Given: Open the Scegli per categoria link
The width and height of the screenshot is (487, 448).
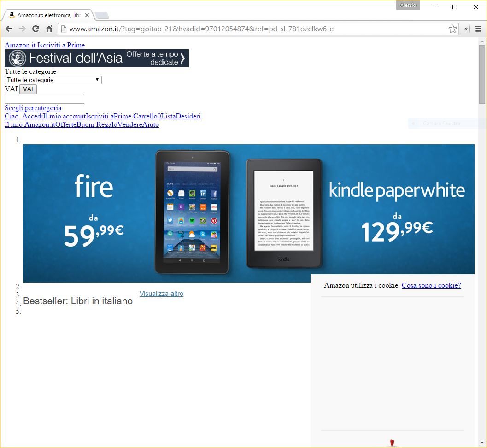Looking at the screenshot, I should (33, 108).
